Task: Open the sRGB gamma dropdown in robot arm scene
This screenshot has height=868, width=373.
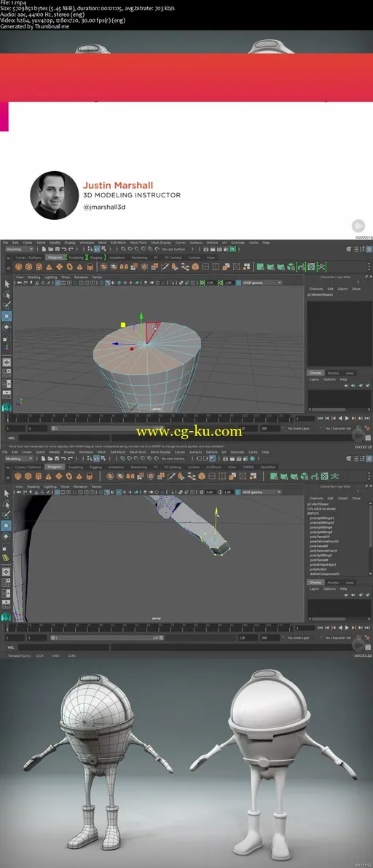Action: click(x=262, y=492)
